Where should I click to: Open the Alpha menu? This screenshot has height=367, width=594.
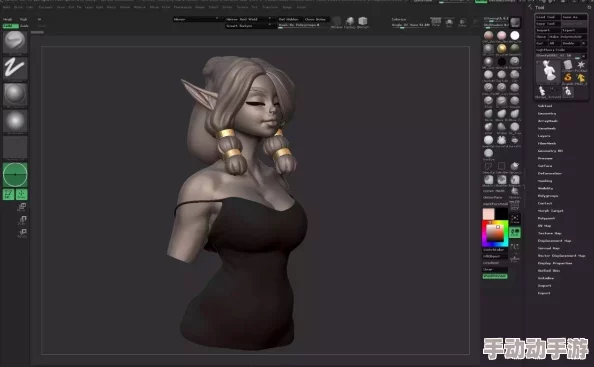point(7,7)
